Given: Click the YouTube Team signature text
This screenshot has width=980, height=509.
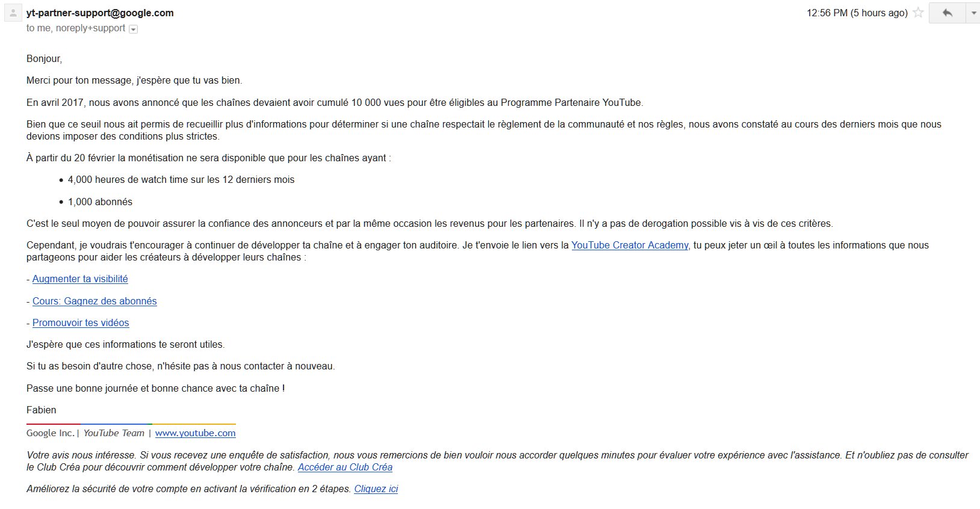Looking at the screenshot, I should pos(114,433).
